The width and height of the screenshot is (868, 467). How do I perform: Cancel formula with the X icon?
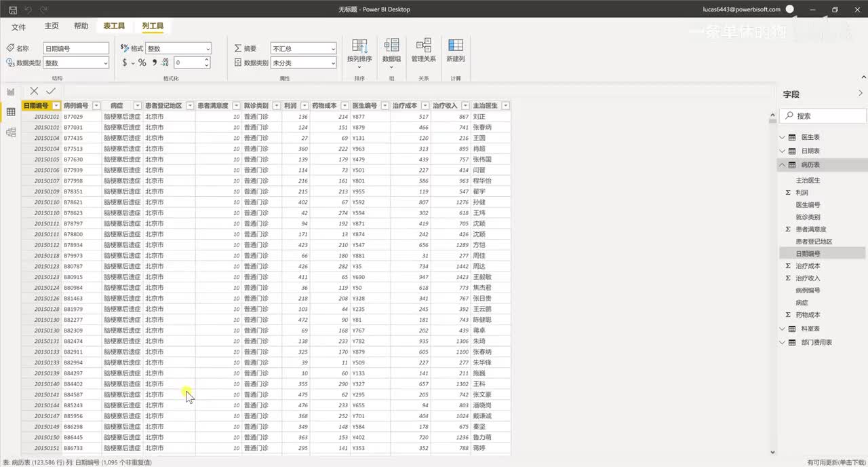pos(34,91)
